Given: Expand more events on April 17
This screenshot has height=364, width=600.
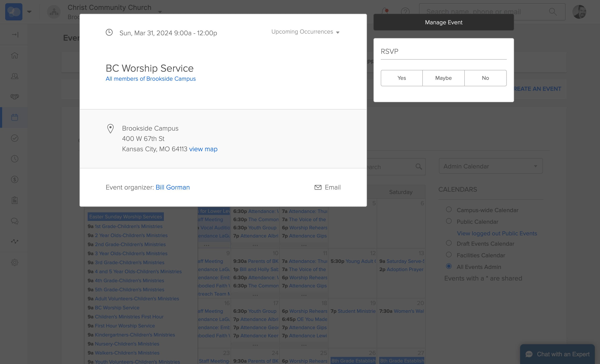Looking at the screenshot, I should [255, 345].
